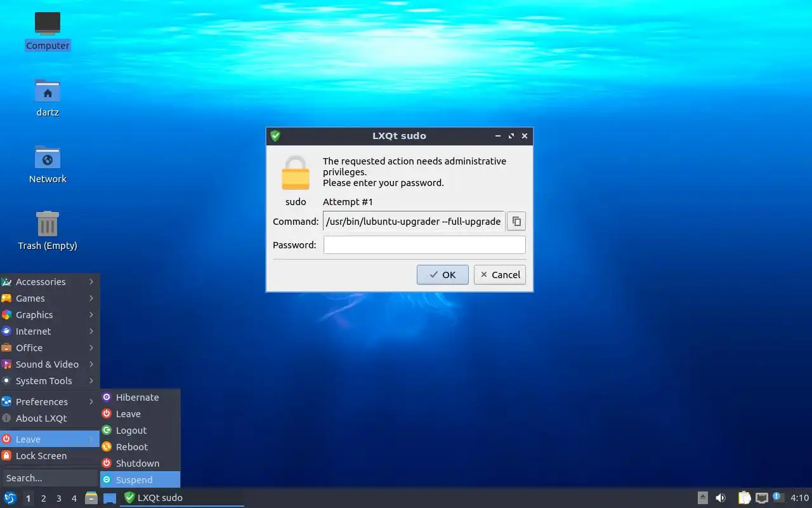
Task: Open the clipboard manager tray icon
Action: (x=745, y=498)
